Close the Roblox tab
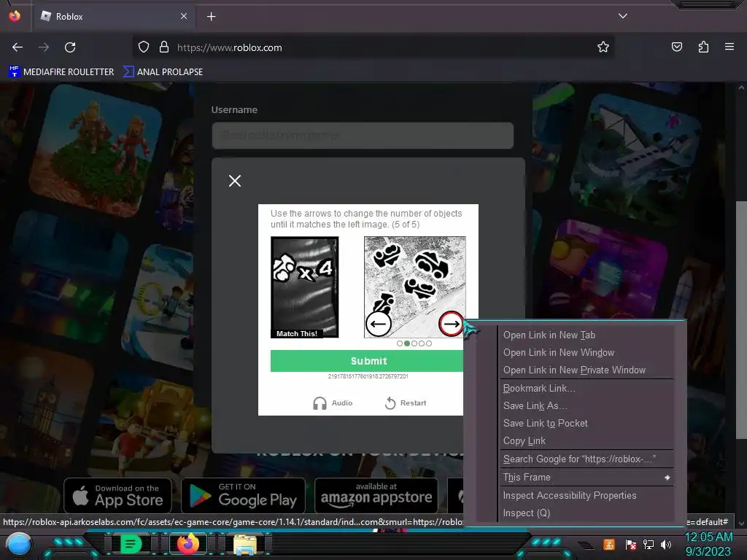The height and width of the screenshot is (560, 747). coord(184,16)
